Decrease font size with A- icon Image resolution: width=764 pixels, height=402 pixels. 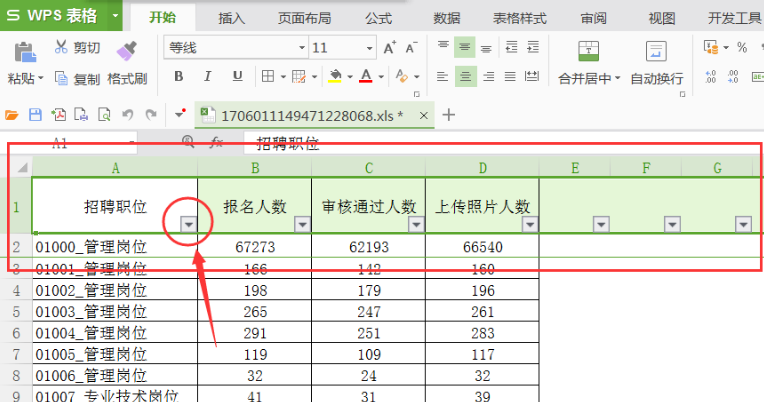click(411, 48)
